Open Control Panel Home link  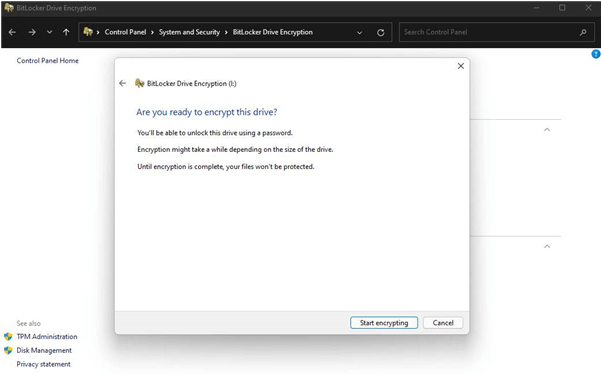click(x=48, y=61)
